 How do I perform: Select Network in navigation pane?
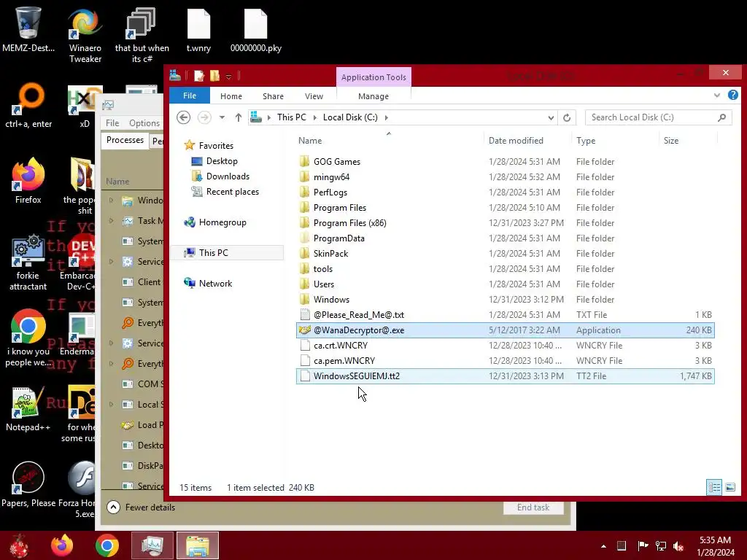point(208,284)
